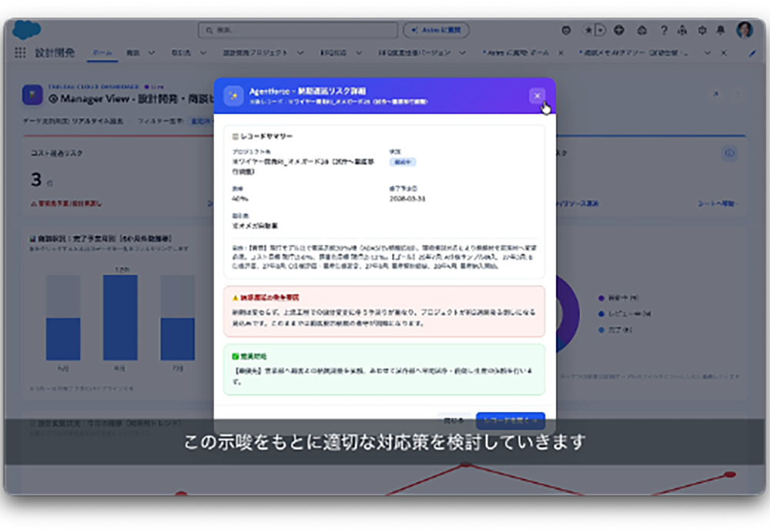Click the light blue dot, third legend entry
This screenshot has height=532, width=770.
[x=601, y=330]
